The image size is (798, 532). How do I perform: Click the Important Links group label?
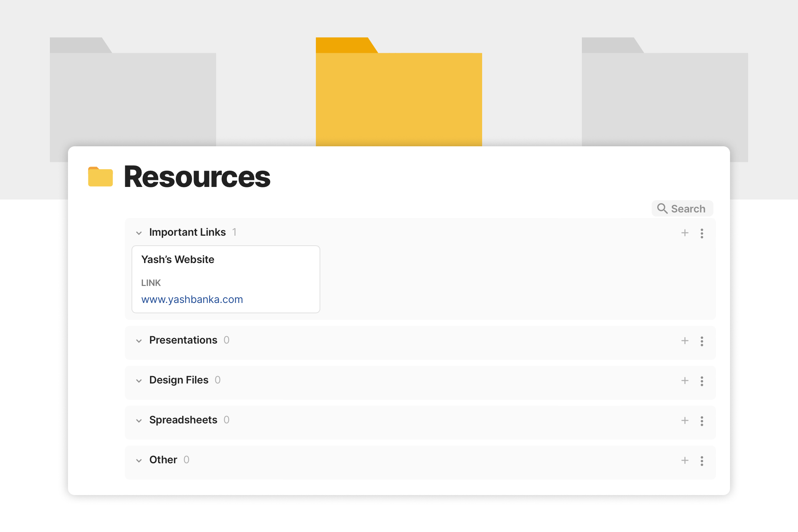point(187,232)
